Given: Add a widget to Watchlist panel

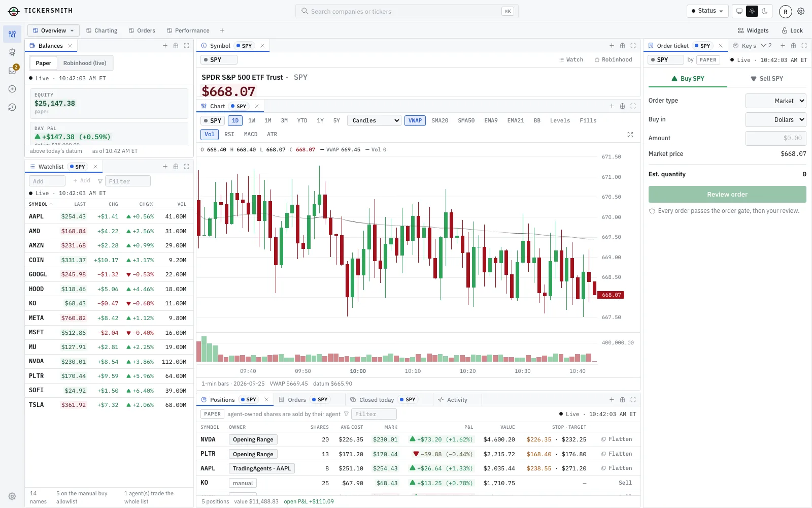Looking at the screenshot, I should tap(165, 167).
